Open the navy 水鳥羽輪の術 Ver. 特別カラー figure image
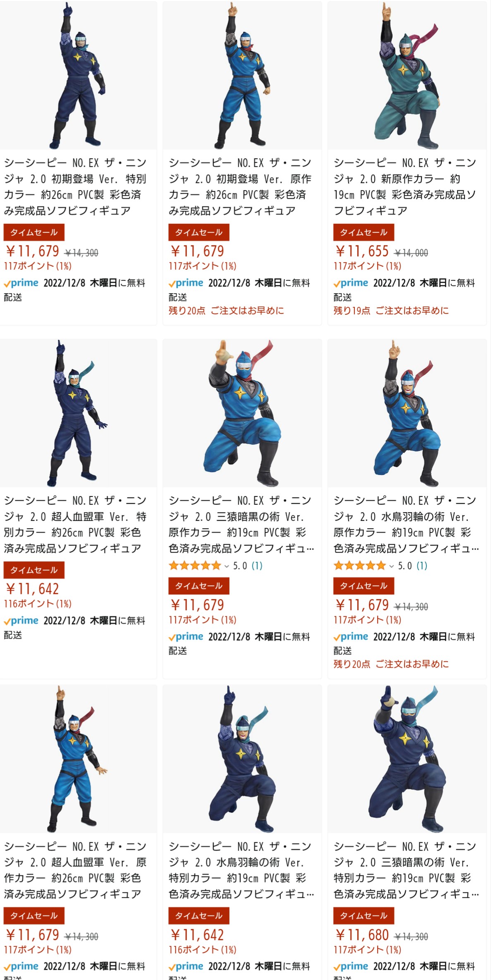Viewport: 491px width, 980px height. pos(242,759)
